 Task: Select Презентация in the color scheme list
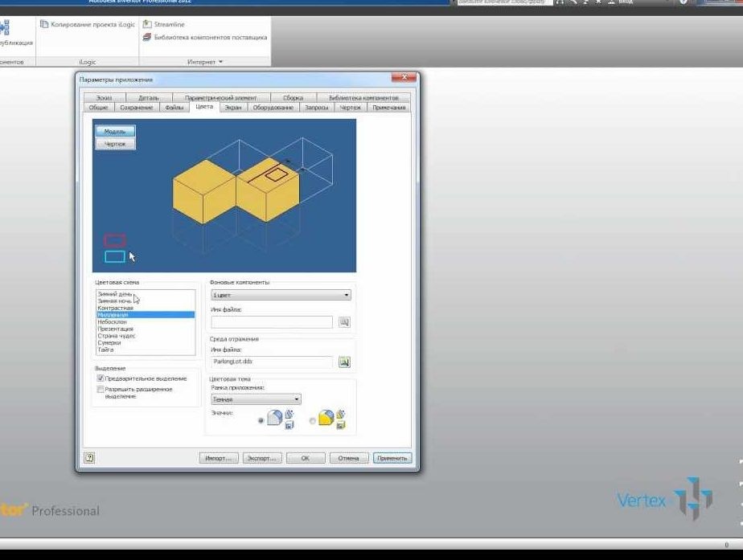tap(116, 329)
